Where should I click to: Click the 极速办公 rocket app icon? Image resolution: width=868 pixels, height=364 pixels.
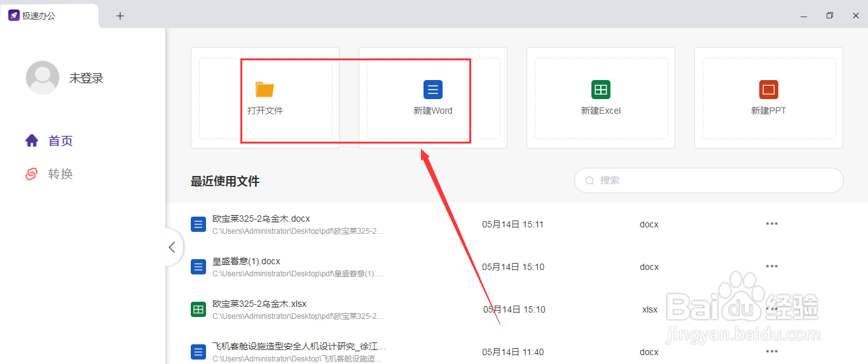point(13,16)
